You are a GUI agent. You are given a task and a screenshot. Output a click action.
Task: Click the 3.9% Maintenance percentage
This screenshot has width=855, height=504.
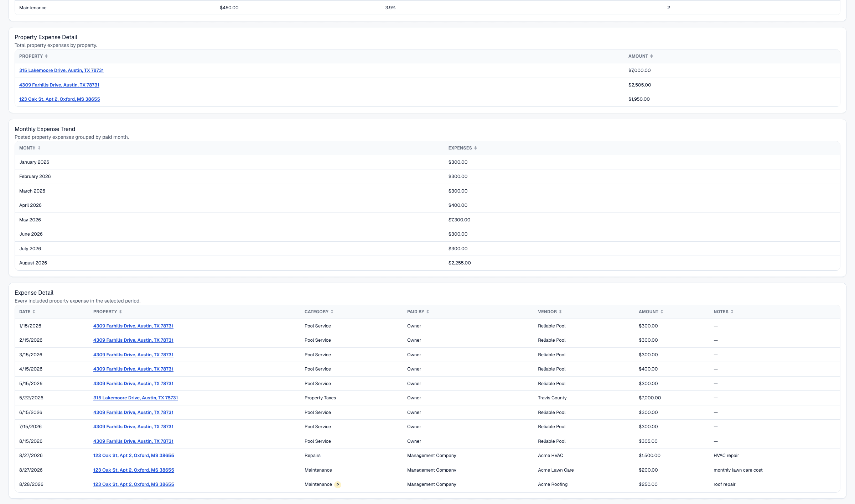(x=390, y=8)
